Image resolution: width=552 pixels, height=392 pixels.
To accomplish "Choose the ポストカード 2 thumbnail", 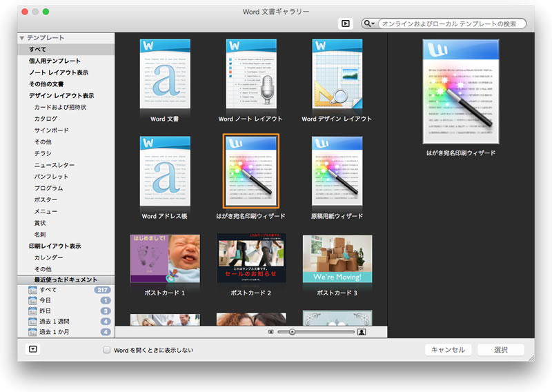I will point(251,258).
